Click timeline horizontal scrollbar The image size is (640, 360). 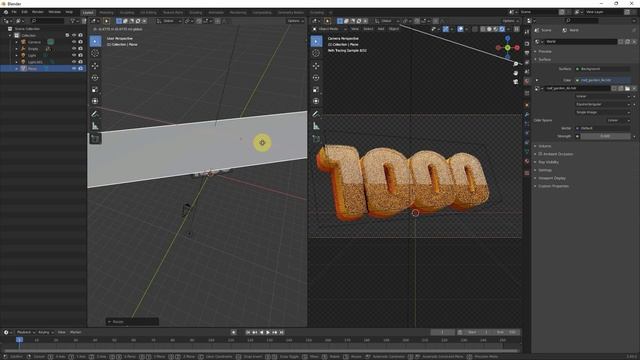click(x=261, y=351)
